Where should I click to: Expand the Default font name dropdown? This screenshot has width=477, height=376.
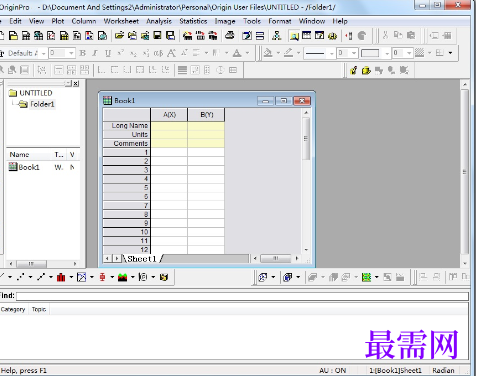coord(43,53)
